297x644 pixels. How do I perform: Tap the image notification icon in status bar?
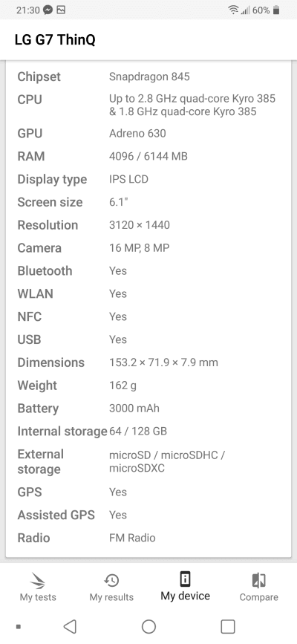(61, 10)
